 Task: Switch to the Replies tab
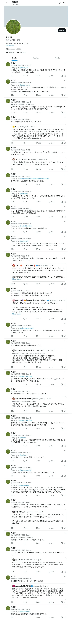pos(36,58)
